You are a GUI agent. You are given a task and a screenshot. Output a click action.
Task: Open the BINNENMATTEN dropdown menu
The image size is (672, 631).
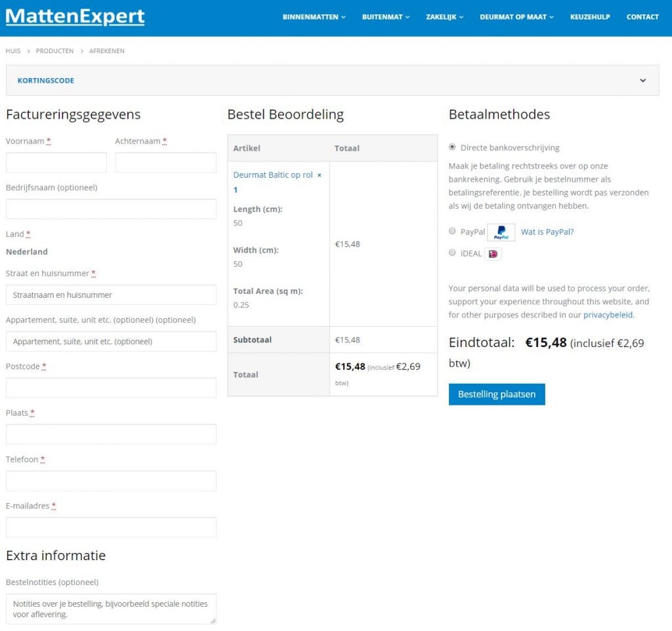[x=314, y=17]
